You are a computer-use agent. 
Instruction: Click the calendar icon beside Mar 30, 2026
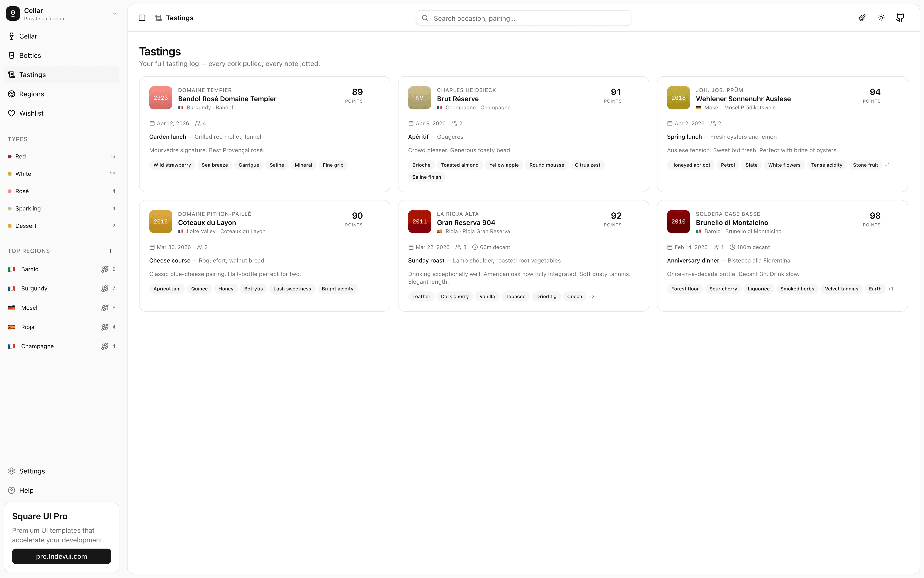click(x=152, y=247)
